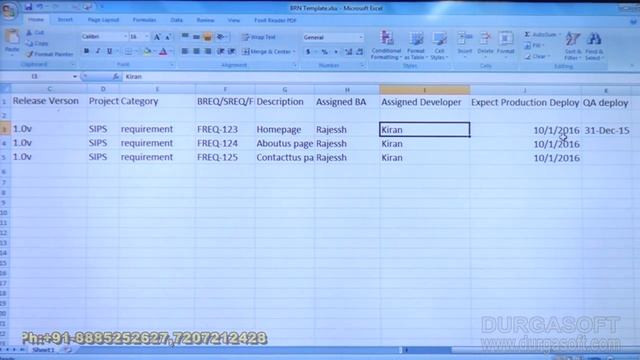Click the Office button orb
The image size is (640, 360).
pos(9,10)
